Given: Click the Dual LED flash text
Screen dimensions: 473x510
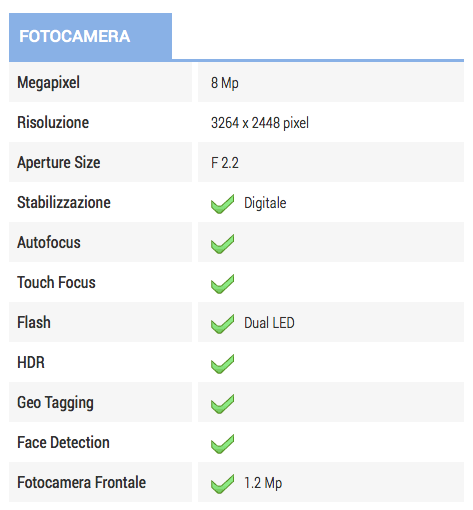Looking at the screenshot, I should (269, 323).
